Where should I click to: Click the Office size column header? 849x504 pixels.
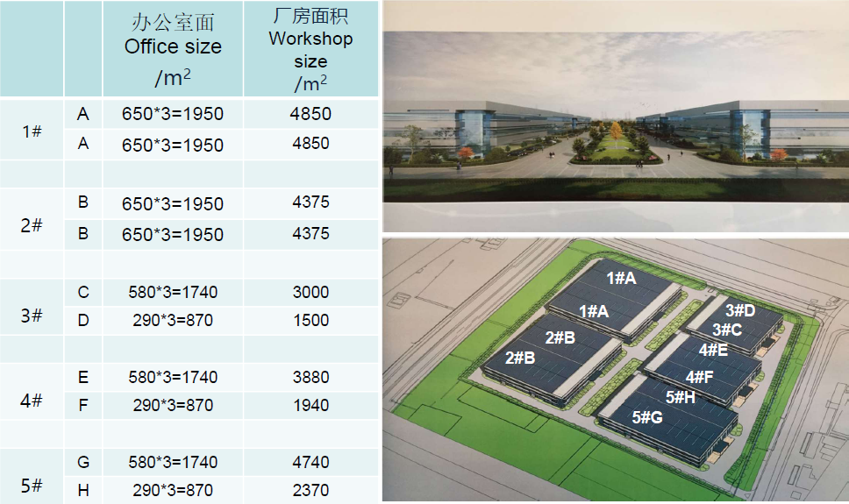[173, 49]
